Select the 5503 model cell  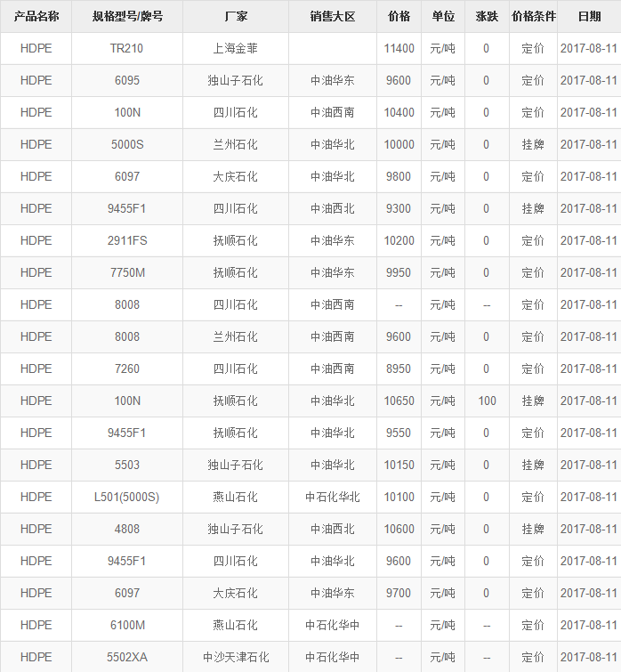tap(126, 465)
